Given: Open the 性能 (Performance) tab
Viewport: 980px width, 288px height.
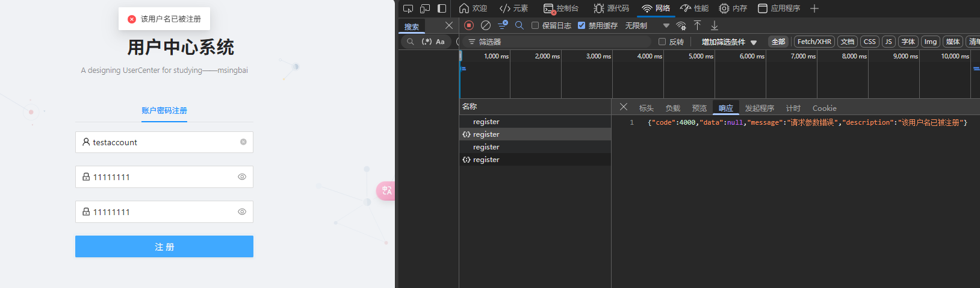Looking at the screenshot, I should 695,8.
